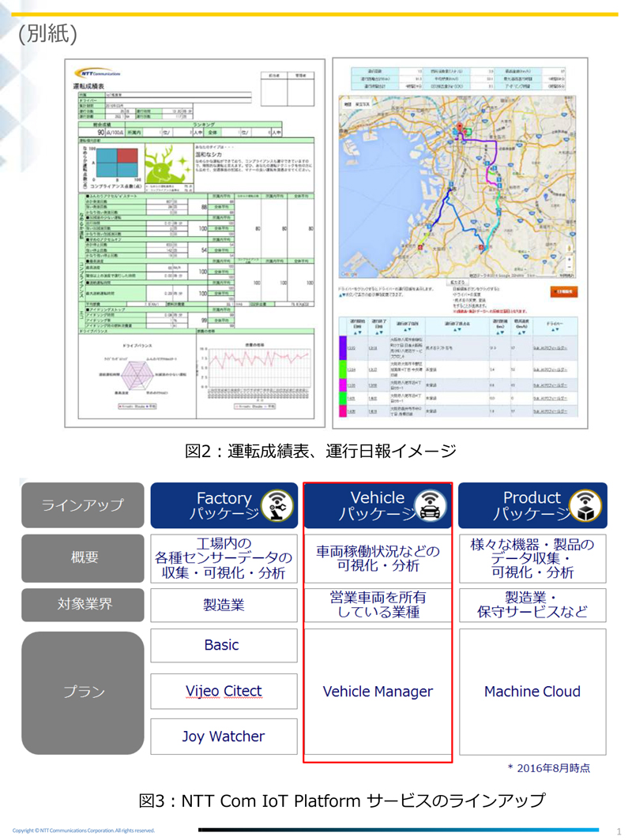Click the 図3 NTT Com IoT Platform caption
Screen dimensions: 632x840
pos(342,801)
